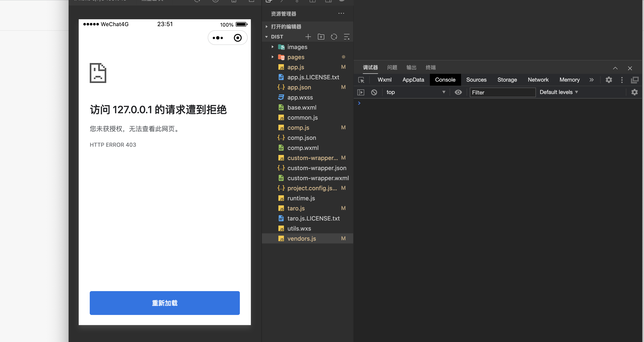The width and height of the screenshot is (644, 342).
Task: Open the Memory tab
Action: pos(569,80)
